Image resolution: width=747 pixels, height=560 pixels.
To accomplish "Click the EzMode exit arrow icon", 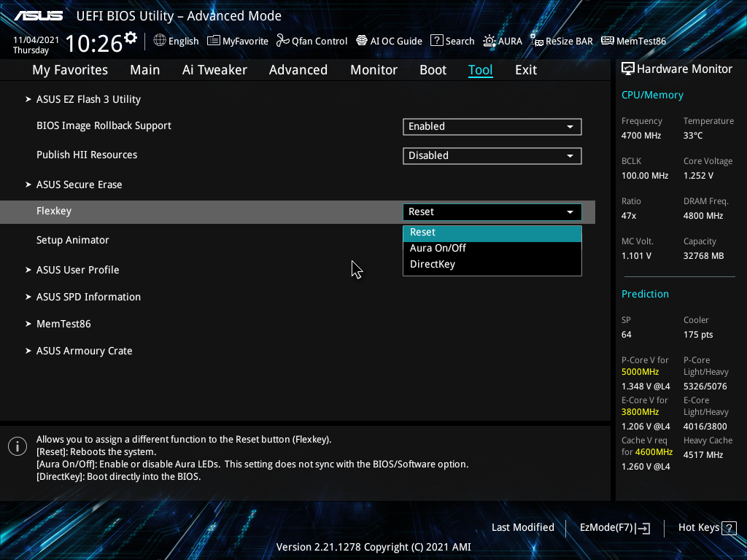I will coord(643,528).
